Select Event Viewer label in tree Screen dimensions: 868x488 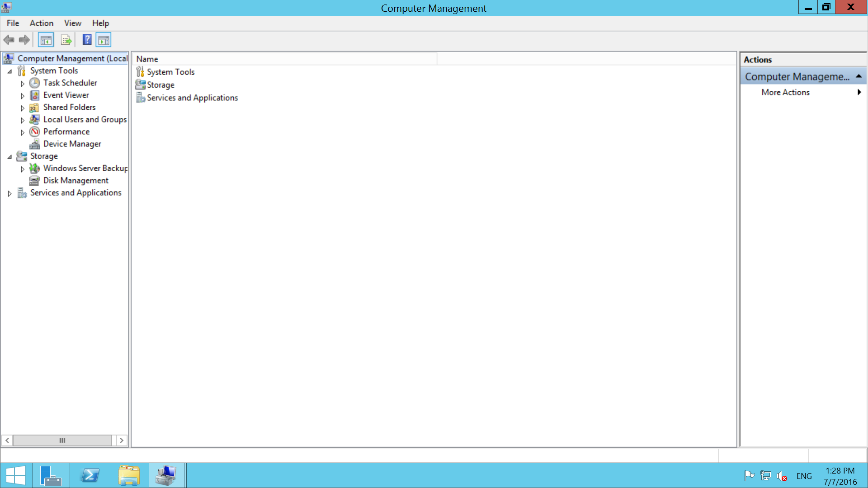pos(66,95)
